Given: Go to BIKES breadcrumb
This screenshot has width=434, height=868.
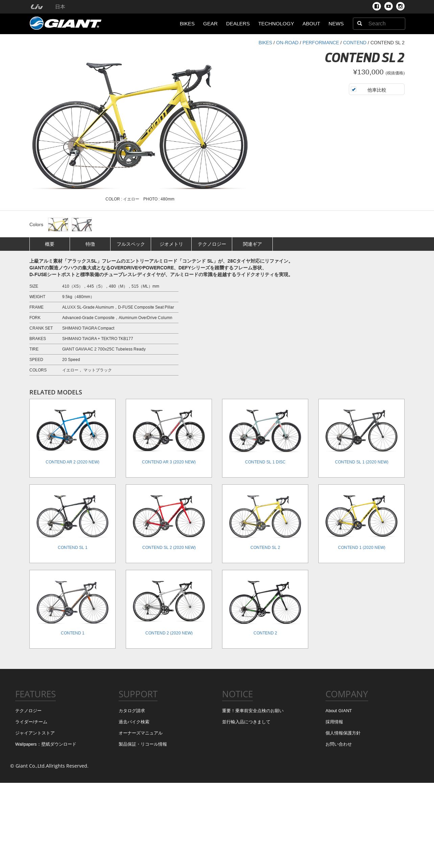Looking at the screenshot, I should coord(265,43).
